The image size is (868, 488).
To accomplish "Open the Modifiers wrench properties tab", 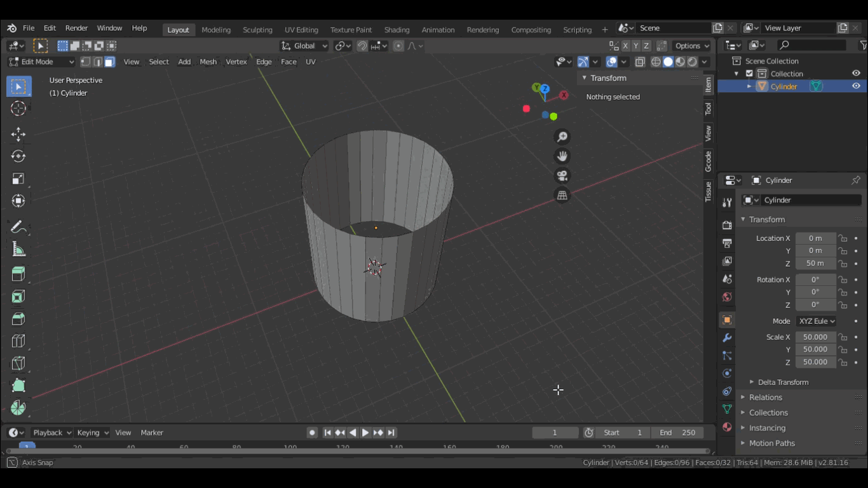I will [728, 338].
